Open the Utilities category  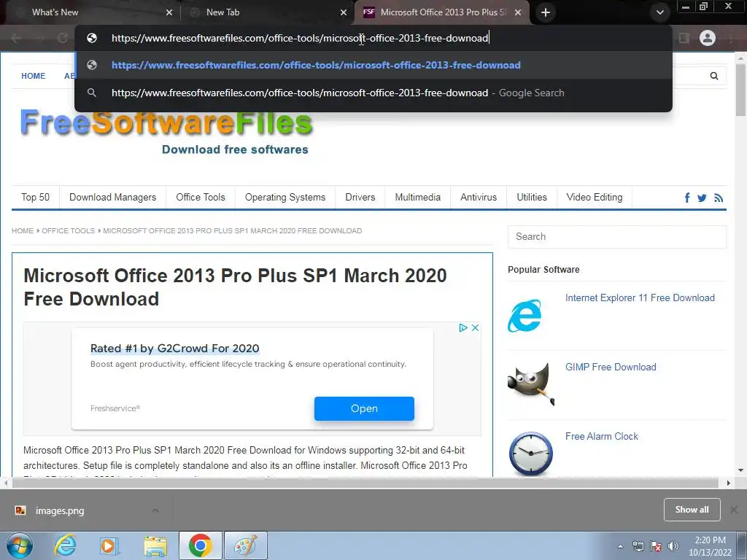coord(532,197)
